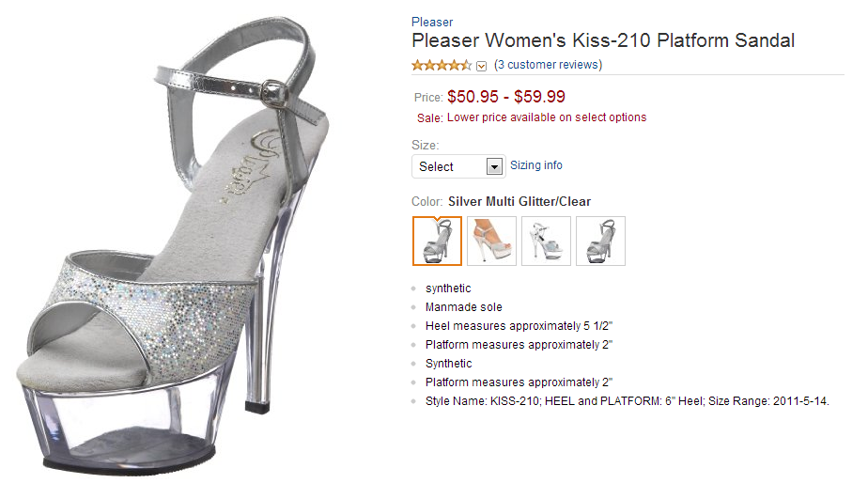Image resolution: width=868 pixels, height=499 pixels.
Task: Open the Size Select dropdown
Action: click(458, 166)
